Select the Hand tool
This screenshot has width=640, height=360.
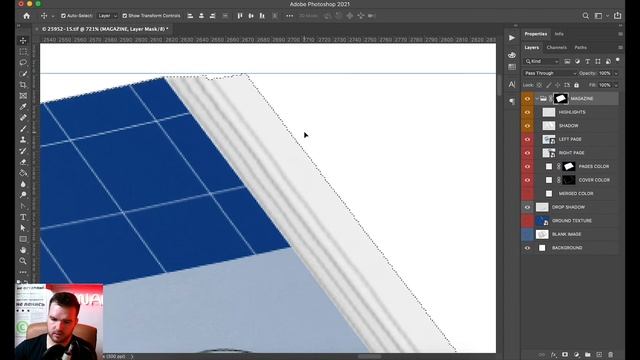[x=23, y=250]
